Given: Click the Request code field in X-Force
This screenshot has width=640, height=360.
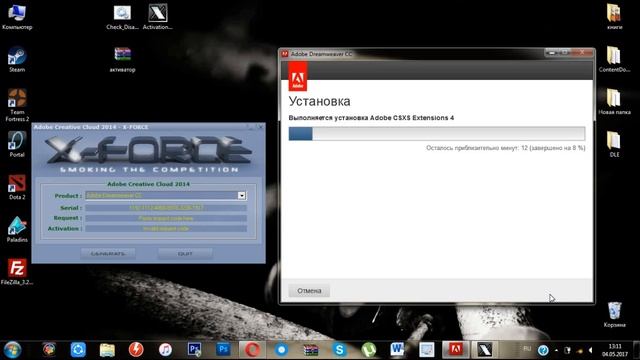Looking at the screenshot, I should click(166, 218).
